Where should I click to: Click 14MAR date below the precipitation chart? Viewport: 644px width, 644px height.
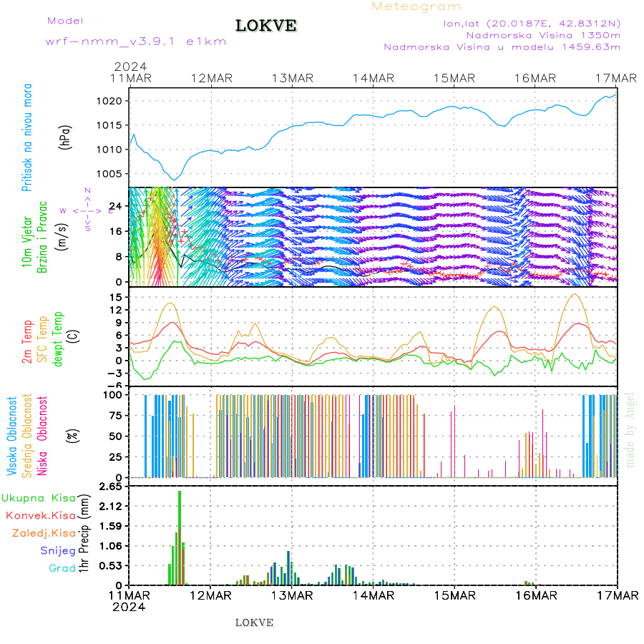click(x=373, y=595)
